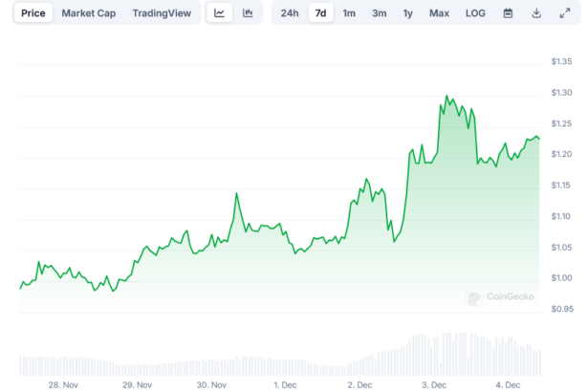Switch to candlestick chart icon
The image size is (588, 392).
pyautogui.click(x=248, y=13)
